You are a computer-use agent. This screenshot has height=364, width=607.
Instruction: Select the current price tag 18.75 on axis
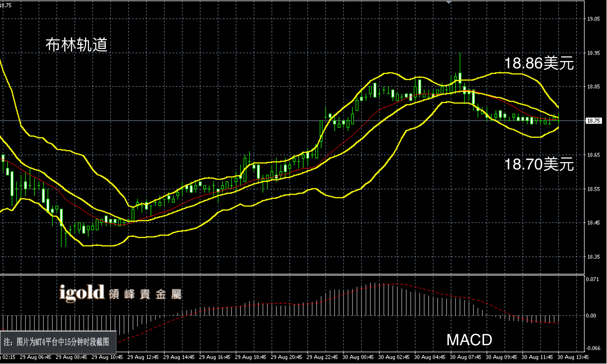coord(593,121)
